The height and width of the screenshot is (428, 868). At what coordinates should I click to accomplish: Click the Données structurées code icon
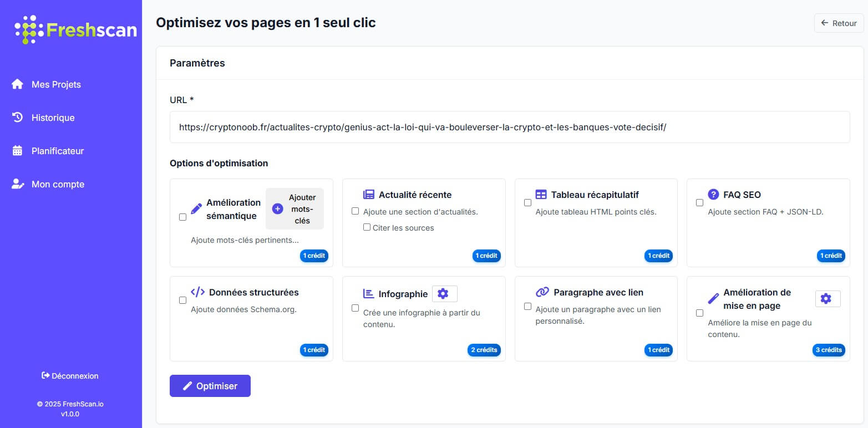[197, 292]
